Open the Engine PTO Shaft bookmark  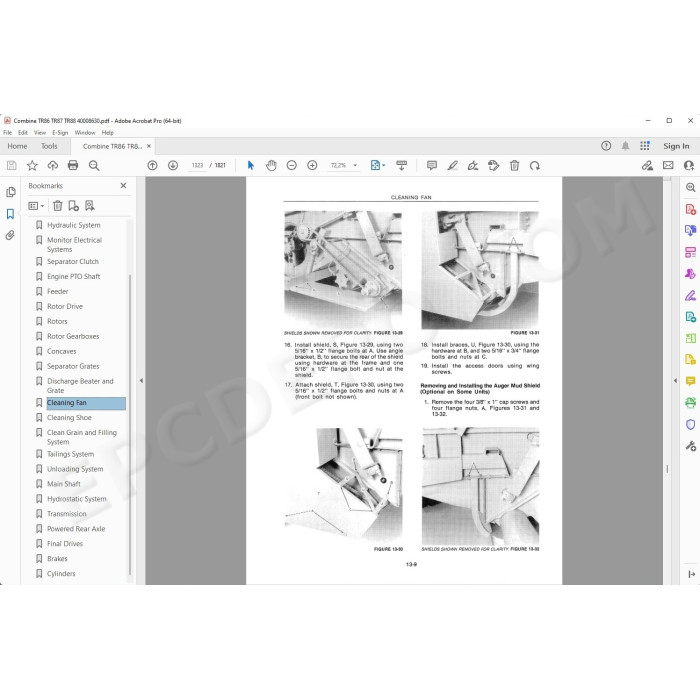[x=74, y=276]
